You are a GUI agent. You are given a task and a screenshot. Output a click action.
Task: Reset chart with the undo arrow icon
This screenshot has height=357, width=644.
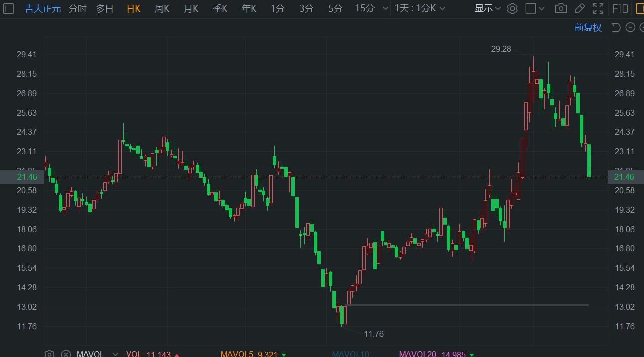616,28
